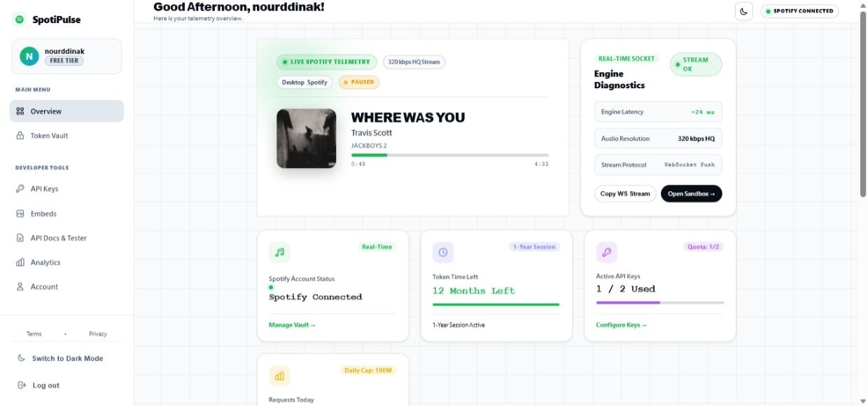Click the Account person icon
The width and height of the screenshot is (868, 406).
(x=20, y=287)
